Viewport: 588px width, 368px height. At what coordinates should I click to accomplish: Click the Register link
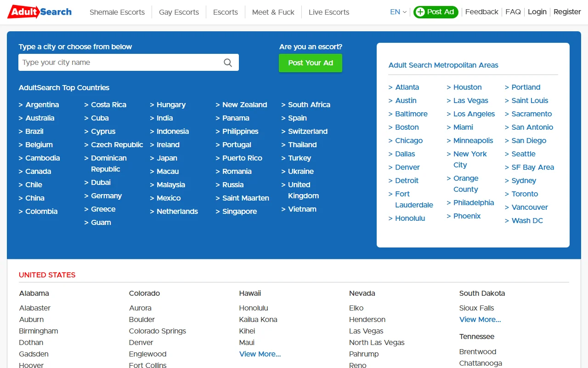(x=567, y=12)
